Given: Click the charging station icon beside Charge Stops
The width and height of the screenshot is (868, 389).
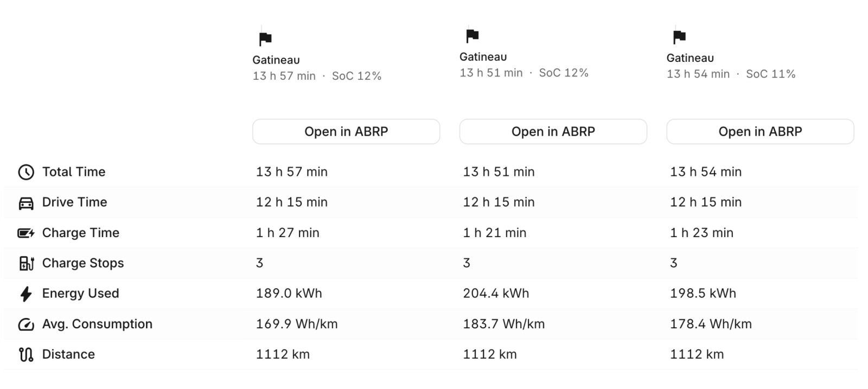Looking at the screenshot, I should pos(26,264).
